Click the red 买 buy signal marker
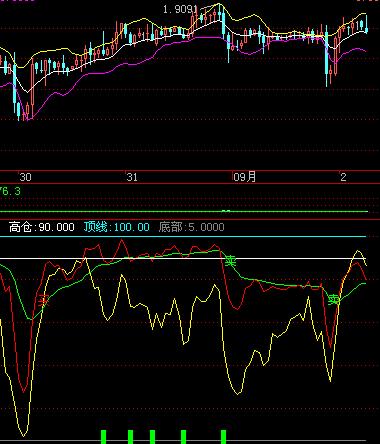The width and height of the screenshot is (380, 444). click(x=43, y=300)
